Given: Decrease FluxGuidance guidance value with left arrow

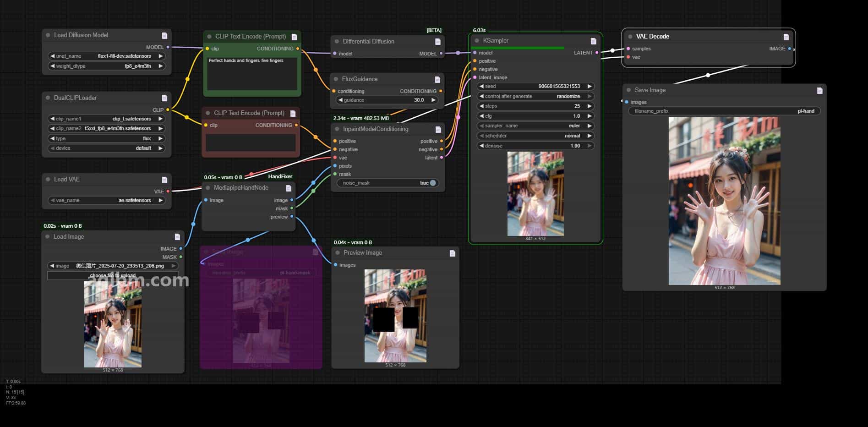Looking at the screenshot, I should [x=340, y=100].
